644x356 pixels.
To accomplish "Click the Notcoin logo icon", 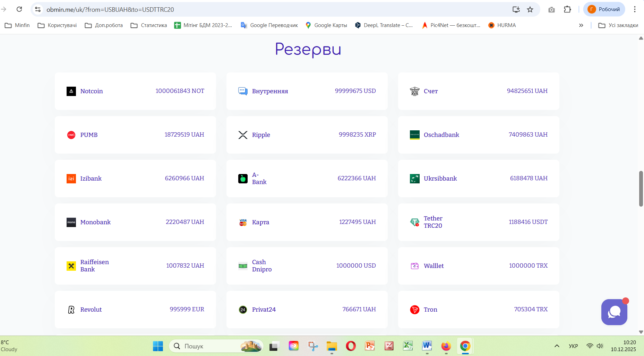I will coord(71,91).
